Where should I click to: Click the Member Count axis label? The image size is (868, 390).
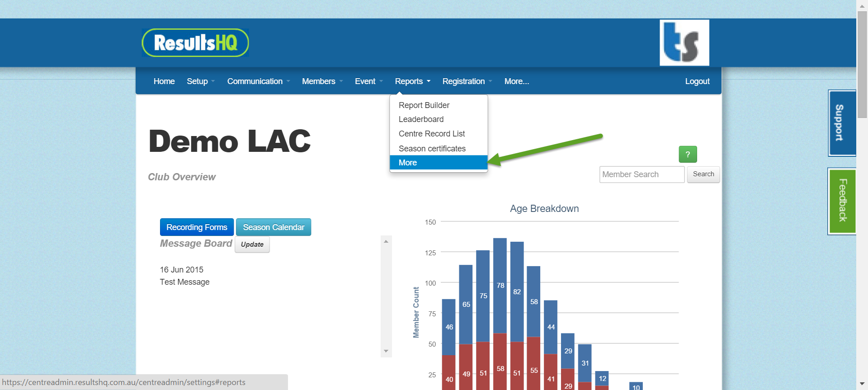(416, 312)
